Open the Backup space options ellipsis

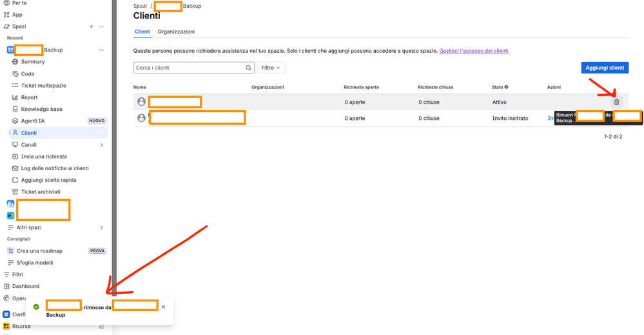coord(101,50)
